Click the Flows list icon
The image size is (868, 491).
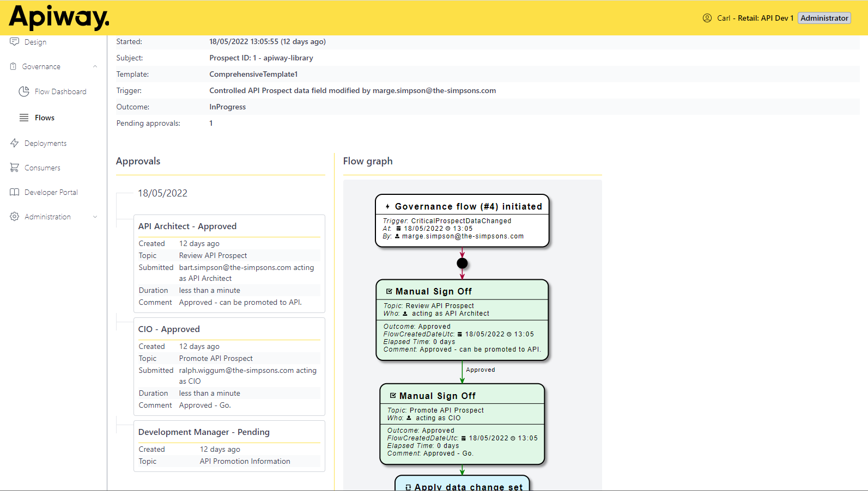24,118
